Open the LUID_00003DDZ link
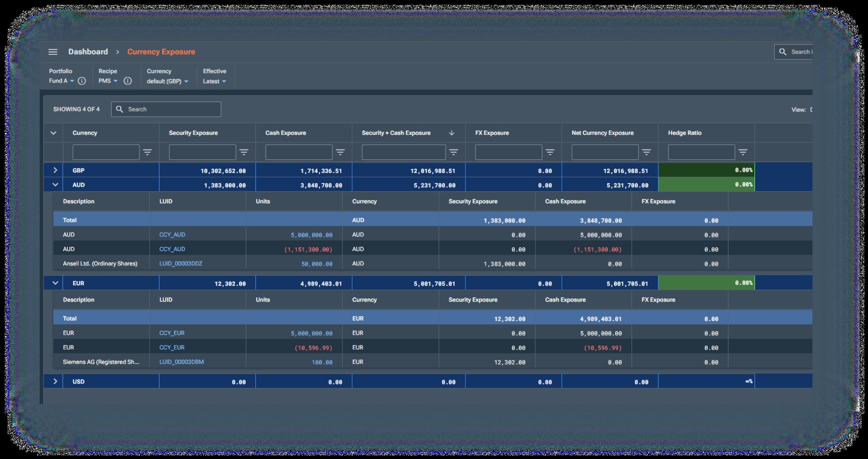 tap(181, 264)
